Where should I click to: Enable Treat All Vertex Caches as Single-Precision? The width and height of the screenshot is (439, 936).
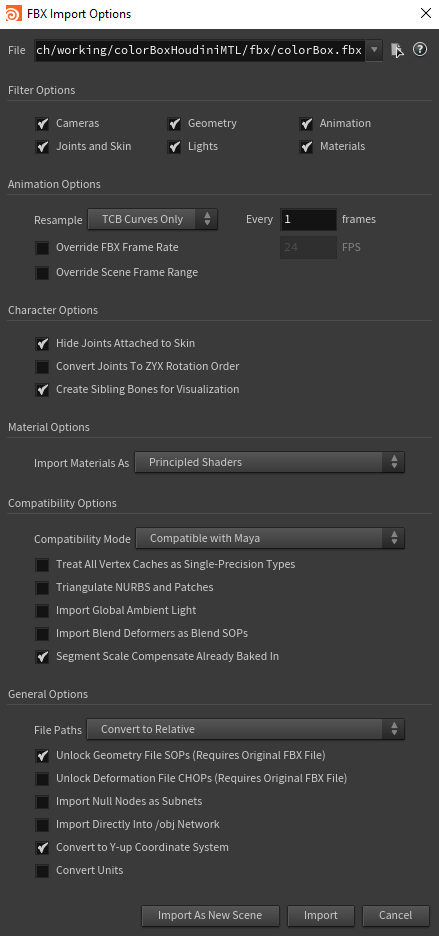tap(42, 565)
